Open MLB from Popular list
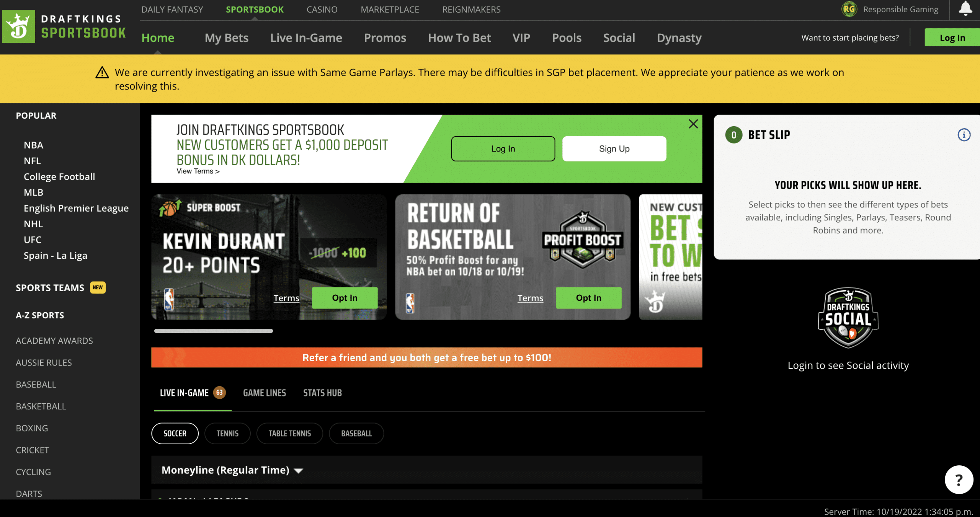 point(33,192)
